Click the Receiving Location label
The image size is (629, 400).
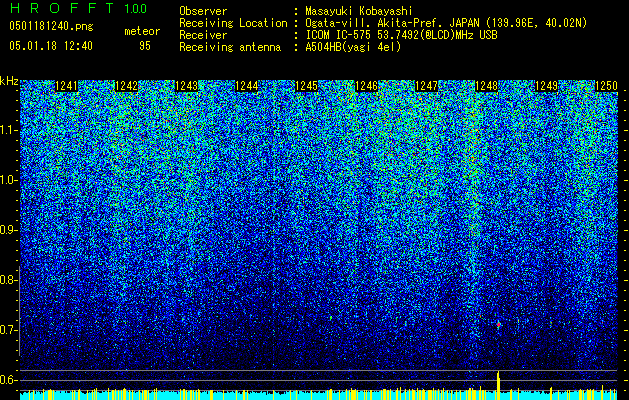tap(233, 23)
